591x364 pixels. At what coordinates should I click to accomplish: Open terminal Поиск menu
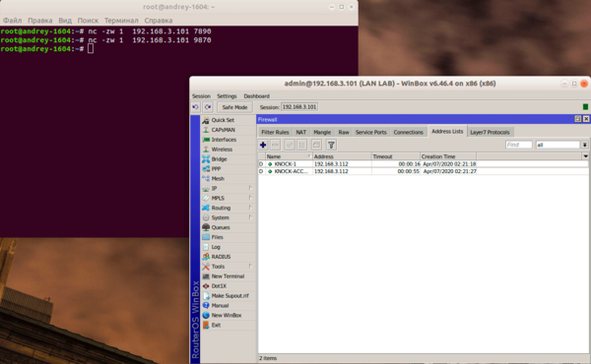pyautogui.click(x=88, y=21)
